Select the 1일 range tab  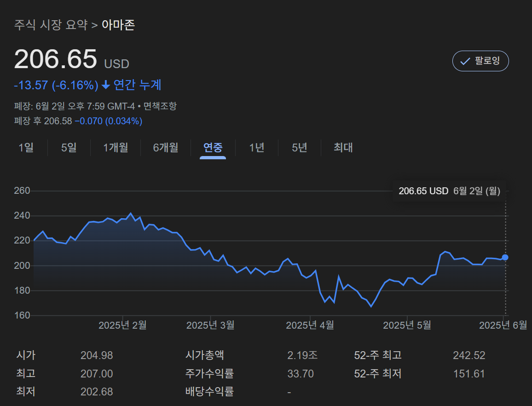(26, 148)
